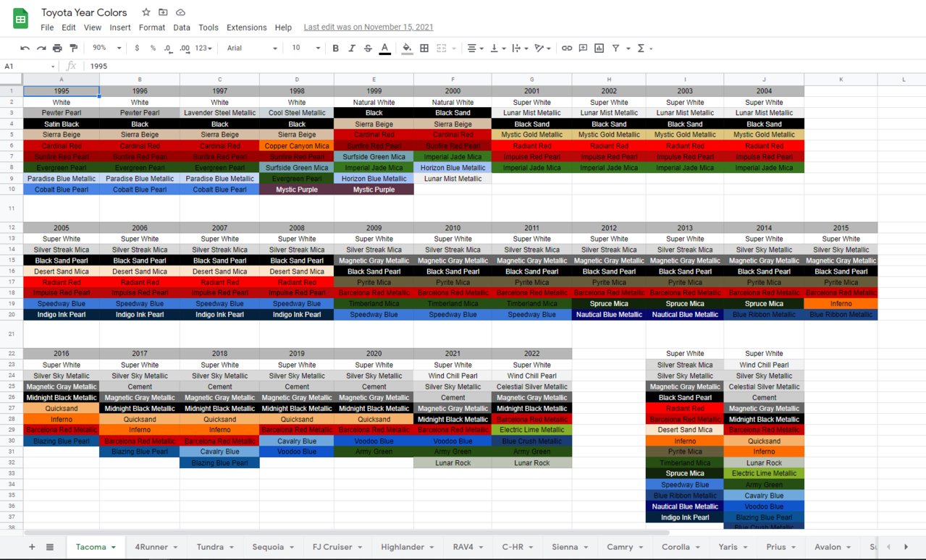Open the File menu
This screenshot has width=926, height=560.
tap(47, 27)
